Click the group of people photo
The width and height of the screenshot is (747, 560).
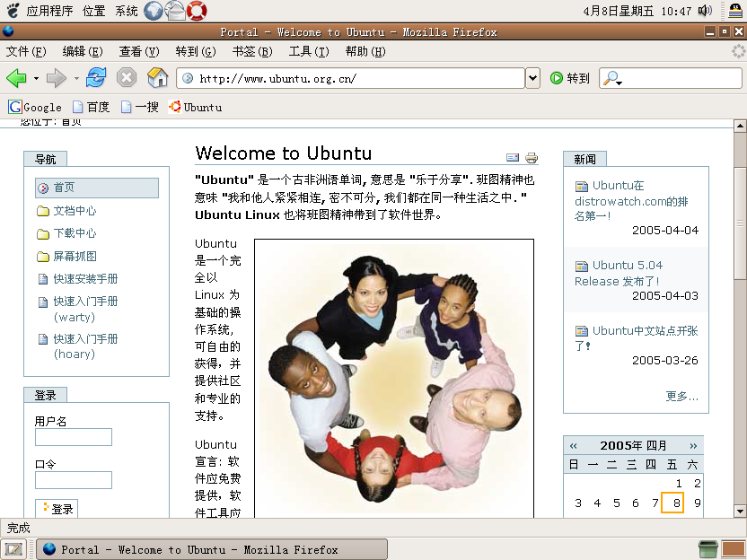[x=394, y=379]
